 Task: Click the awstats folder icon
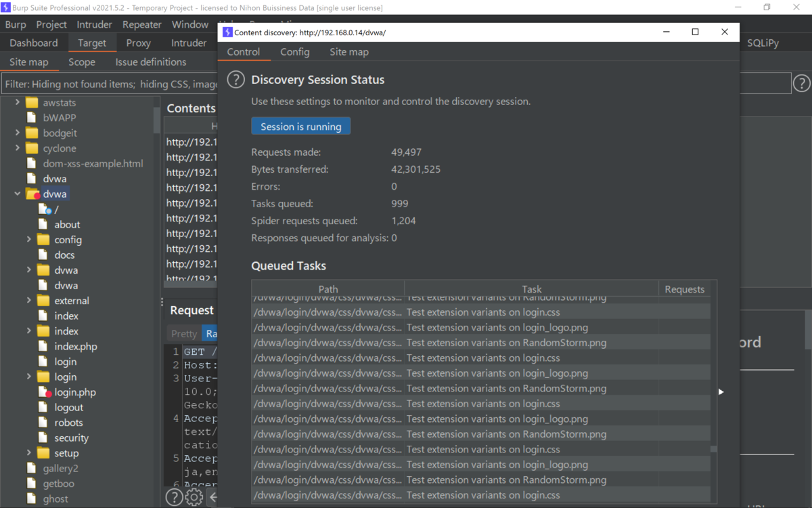[31, 102]
